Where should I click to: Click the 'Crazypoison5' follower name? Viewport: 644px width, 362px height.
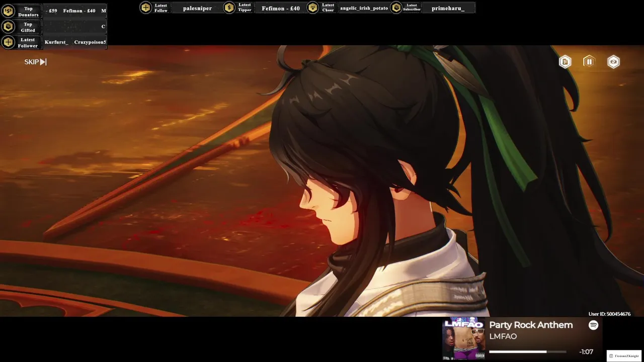[x=90, y=42]
